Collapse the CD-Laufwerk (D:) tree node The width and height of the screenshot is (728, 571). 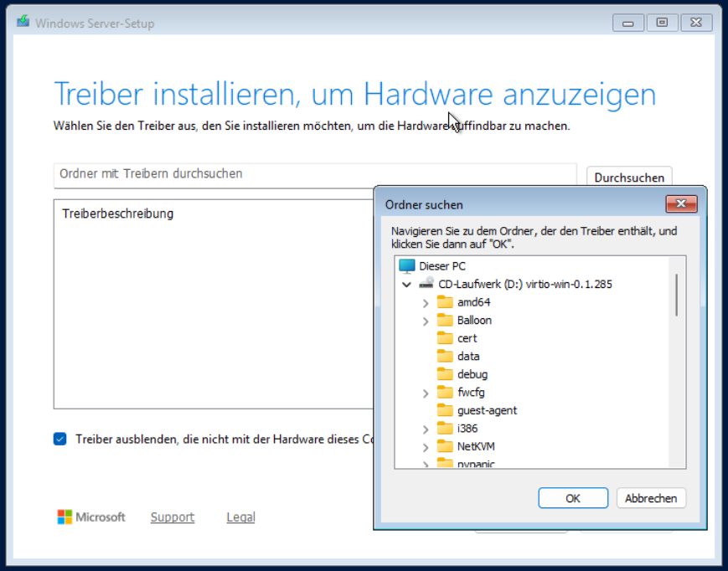pyautogui.click(x=407, y=285)
